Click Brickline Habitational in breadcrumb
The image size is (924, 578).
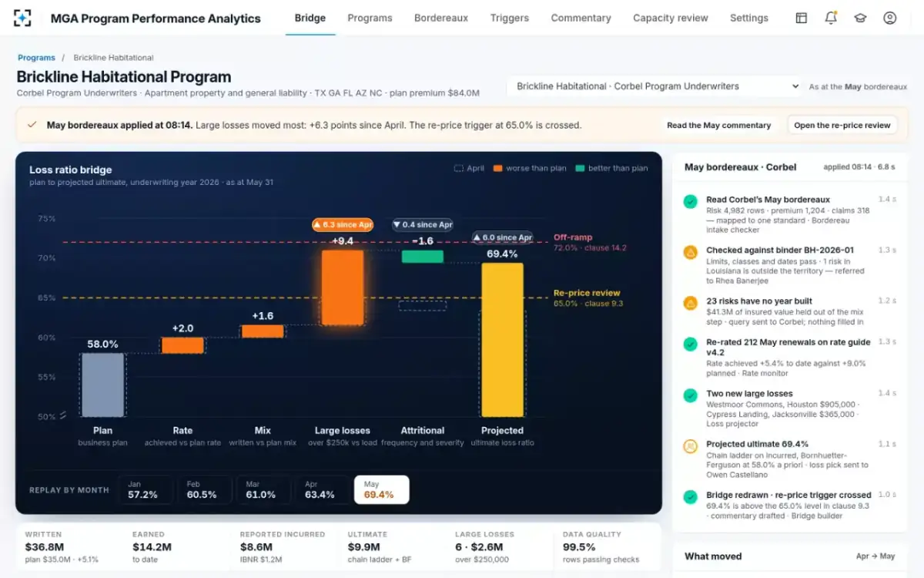(x=113, y=58)
